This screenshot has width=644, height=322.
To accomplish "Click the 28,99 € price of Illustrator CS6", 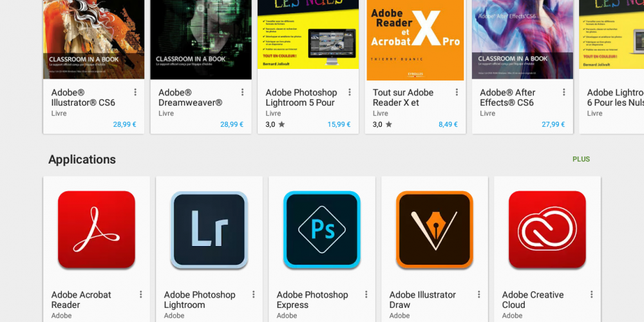I will [x=124, y=124].
